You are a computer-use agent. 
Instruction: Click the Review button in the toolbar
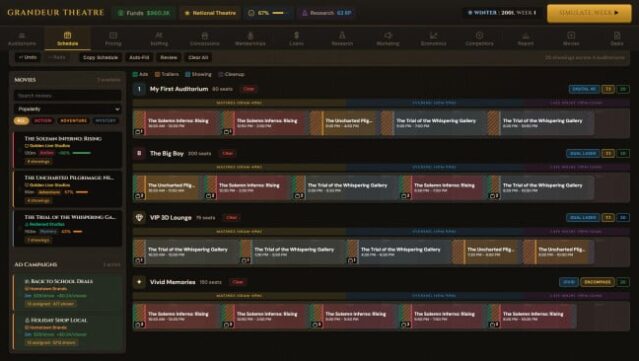[x=168, y=57]
